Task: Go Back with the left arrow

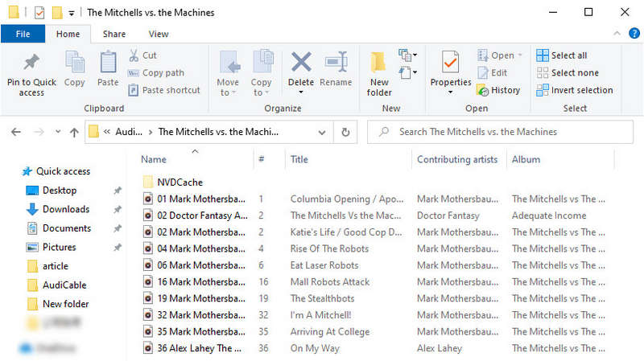Action: [16, 132]
